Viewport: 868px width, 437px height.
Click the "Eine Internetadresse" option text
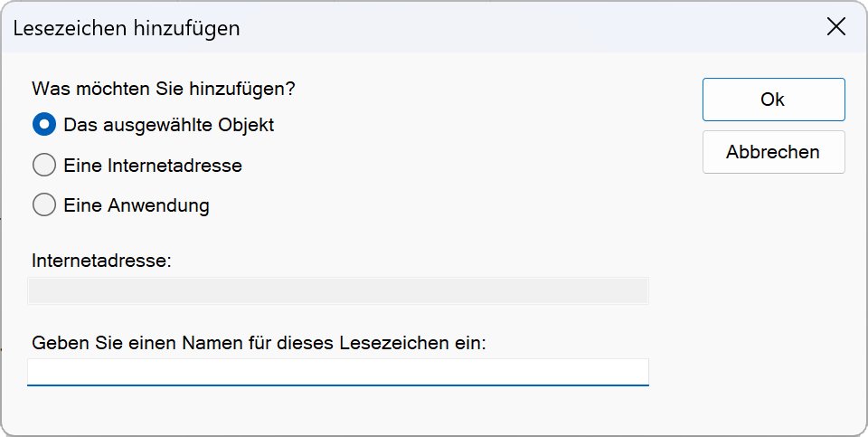(x=153, y=166)
